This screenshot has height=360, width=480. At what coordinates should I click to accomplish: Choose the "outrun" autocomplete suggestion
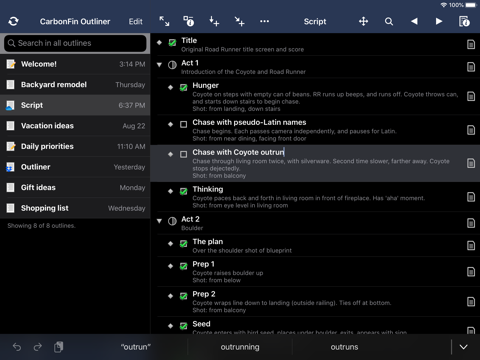point(136,347)
